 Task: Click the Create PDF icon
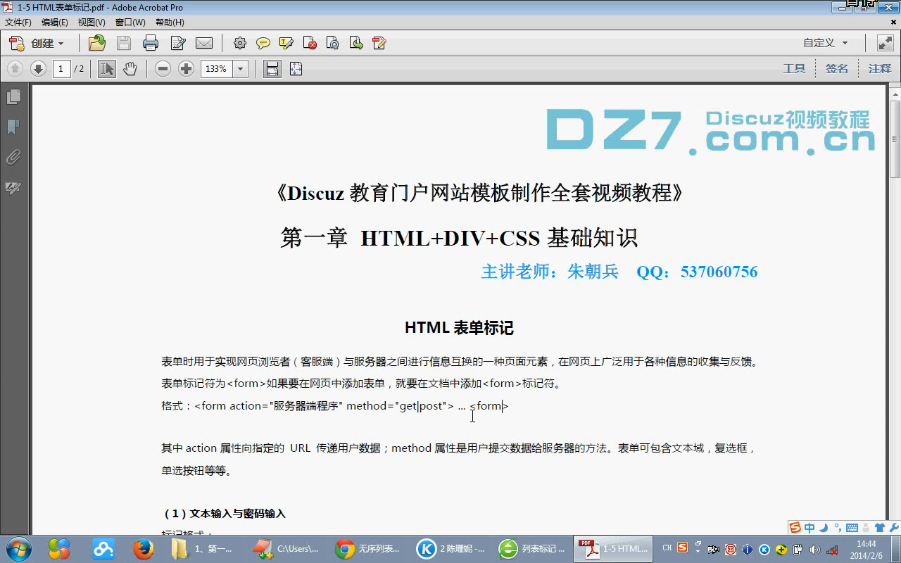coord(17,43)
